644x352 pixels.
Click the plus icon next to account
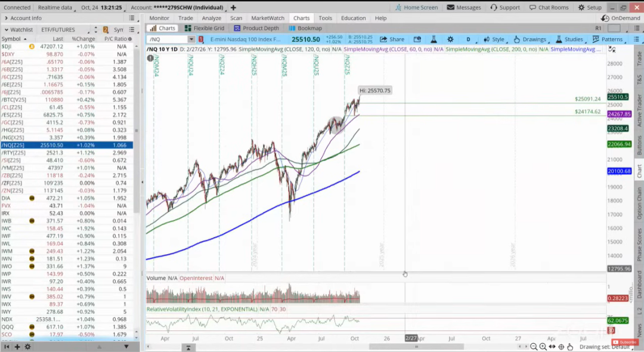click(x=233, y=7)
